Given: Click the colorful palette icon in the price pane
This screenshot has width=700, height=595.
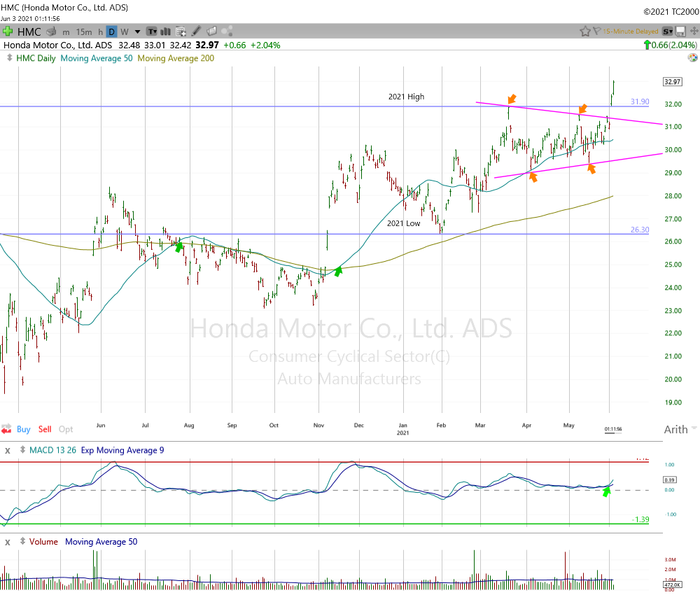Looking at the screenshot, I should click(x=692, y=57).
